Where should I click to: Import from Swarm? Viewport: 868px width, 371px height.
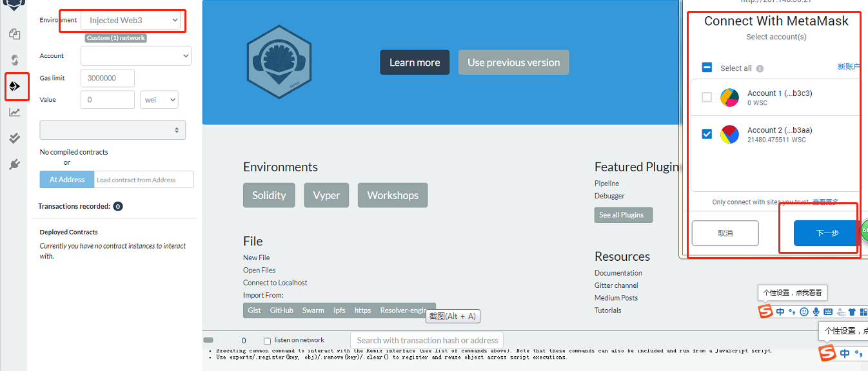tap(313, 310)
